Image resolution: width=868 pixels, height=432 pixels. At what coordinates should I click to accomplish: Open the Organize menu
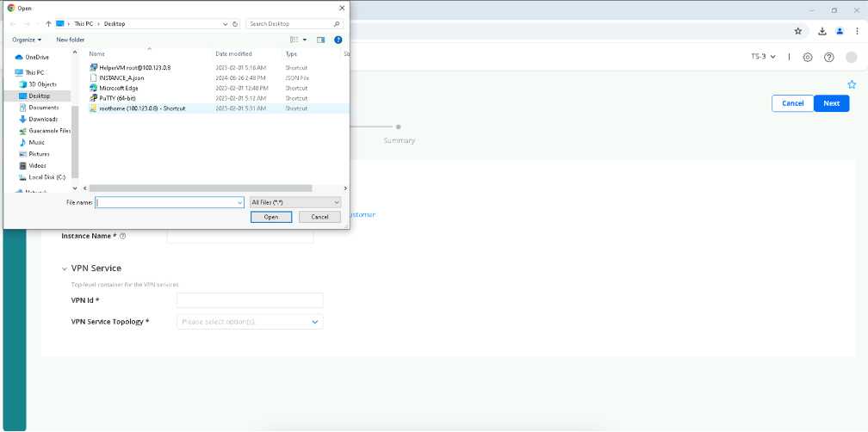pos(27,40)
